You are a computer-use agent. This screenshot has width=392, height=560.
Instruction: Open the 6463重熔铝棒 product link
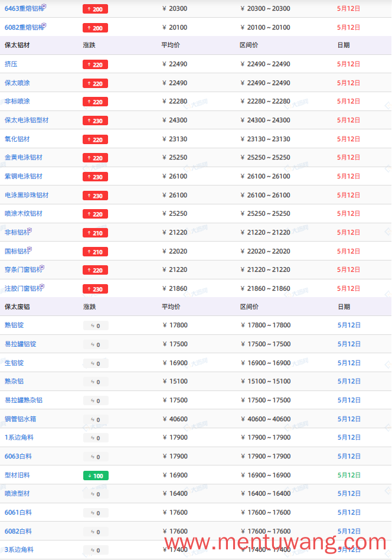[x=24, y=9]
